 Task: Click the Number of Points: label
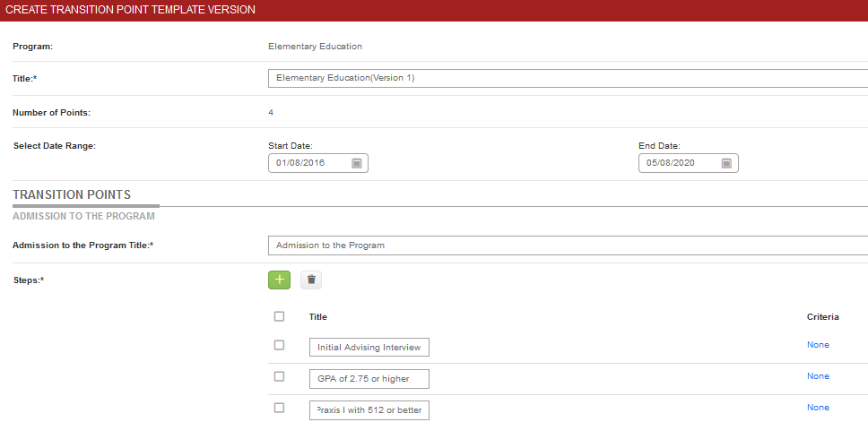(x=51, y=113)
